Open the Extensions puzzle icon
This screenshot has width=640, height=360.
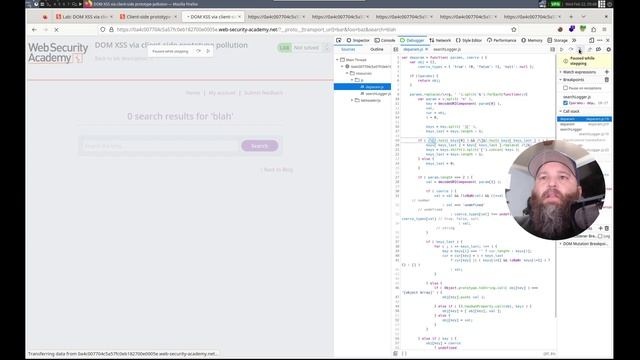coord(593,30)
